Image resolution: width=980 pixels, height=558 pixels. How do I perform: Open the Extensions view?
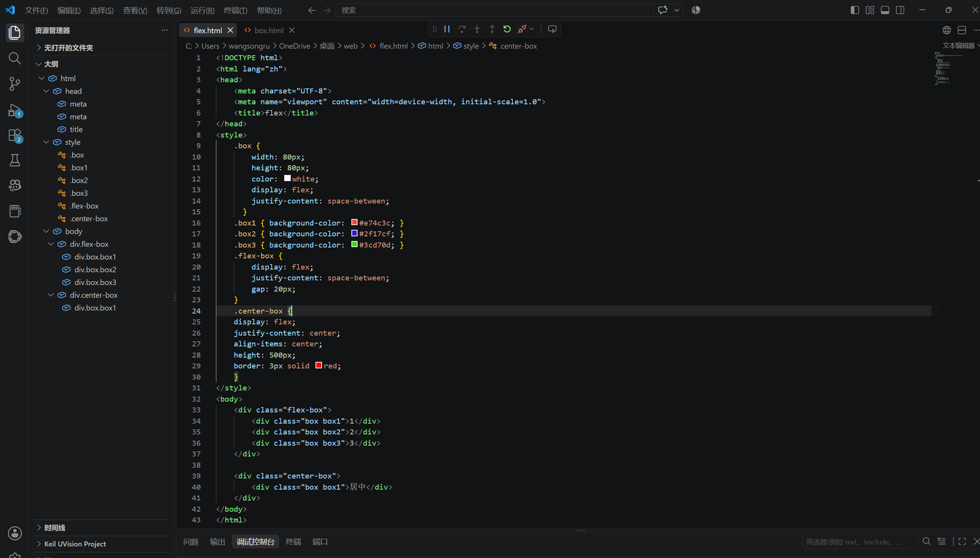(15, 136)
